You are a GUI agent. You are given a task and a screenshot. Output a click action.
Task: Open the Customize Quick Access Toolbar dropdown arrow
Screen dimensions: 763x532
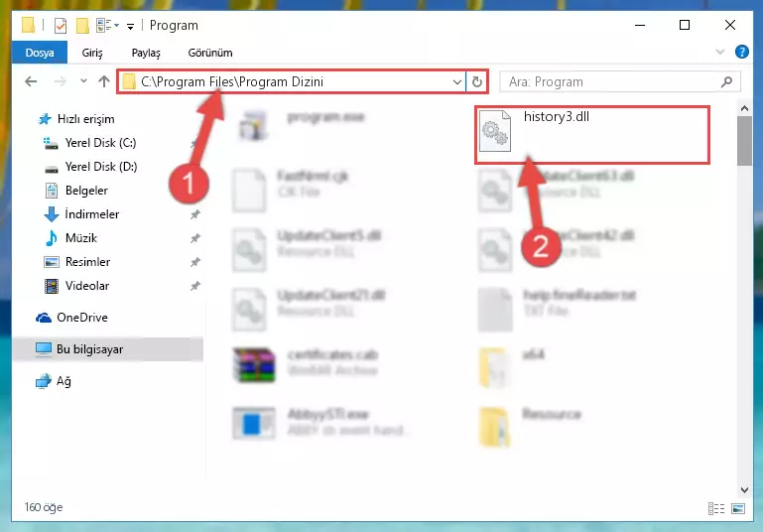click(x=130, y=26)
